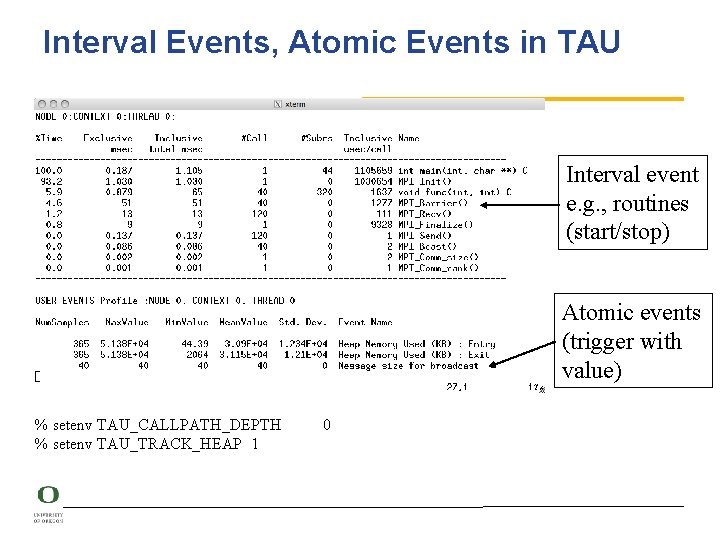
Task: Click the '27,1' cursor position indicator
Action: [457, 387]
